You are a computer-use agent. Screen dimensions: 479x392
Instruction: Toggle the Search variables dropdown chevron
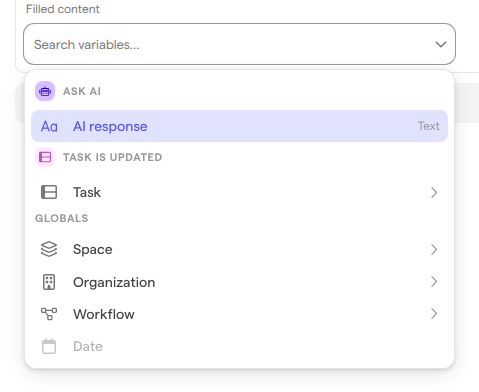(441, 44)
